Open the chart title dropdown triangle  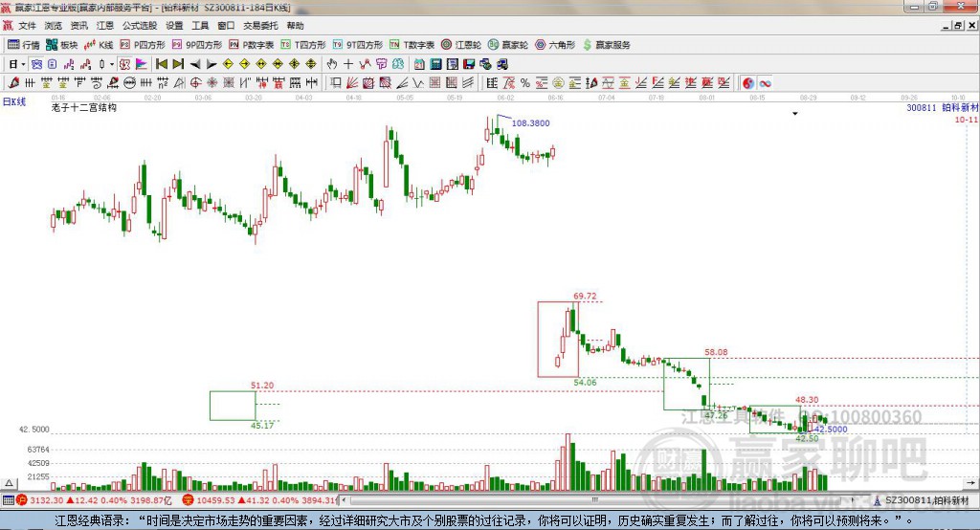click(x=795, y=114)
